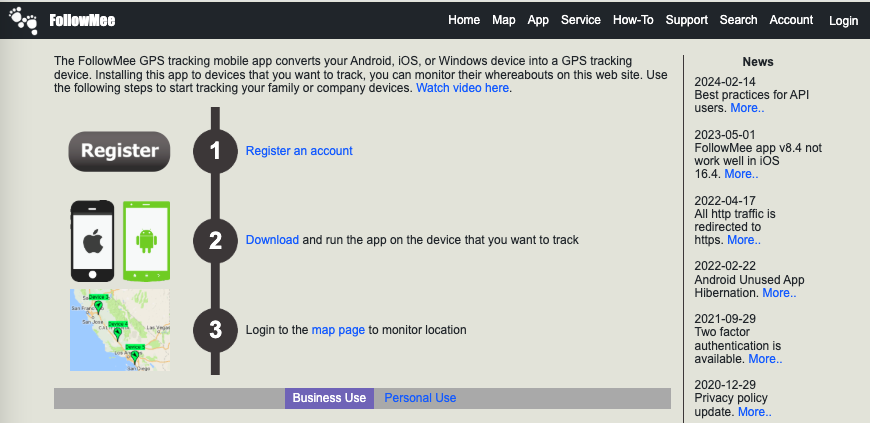The width and height of the screenshot is (870, 423).
Task: Open the Search menu item
Action: (x=739, y=20)
